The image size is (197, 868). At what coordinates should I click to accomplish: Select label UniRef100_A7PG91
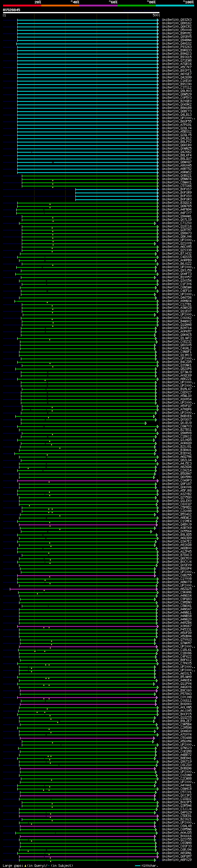tap(177, 125)
